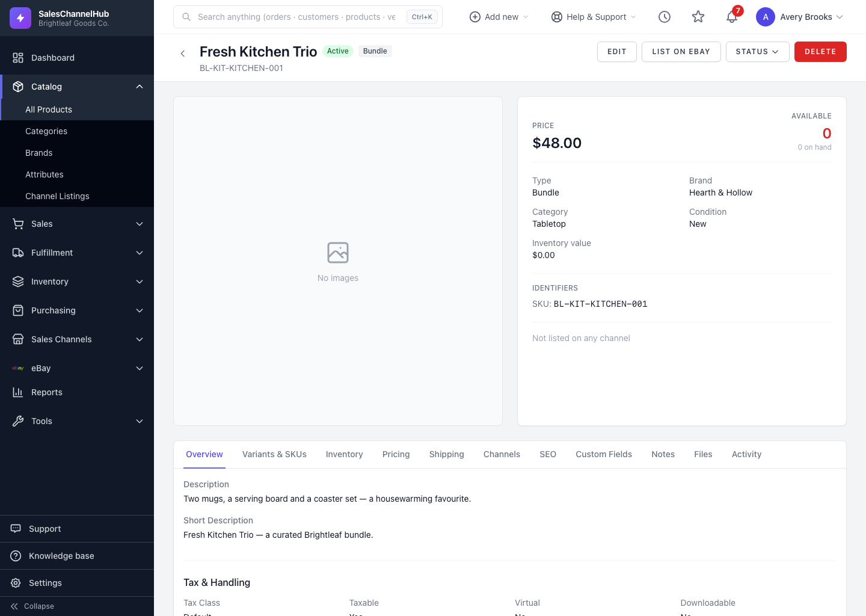Switch to the Channels tab
This screenshot has height=616, width=866.
pos(502,454)
